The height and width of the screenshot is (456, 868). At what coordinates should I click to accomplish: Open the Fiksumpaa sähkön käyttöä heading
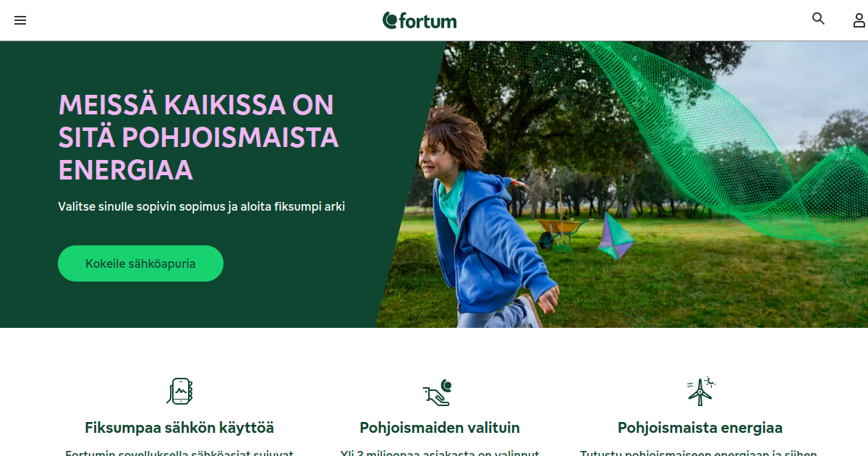[x=179, y=428]
